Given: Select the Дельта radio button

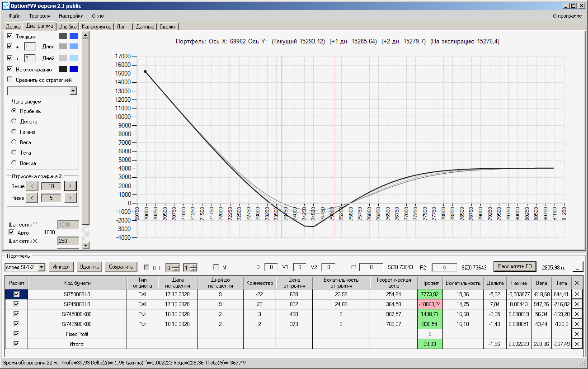Looking at the screenshot, I should pyautogui.click(x=14, y=121).
